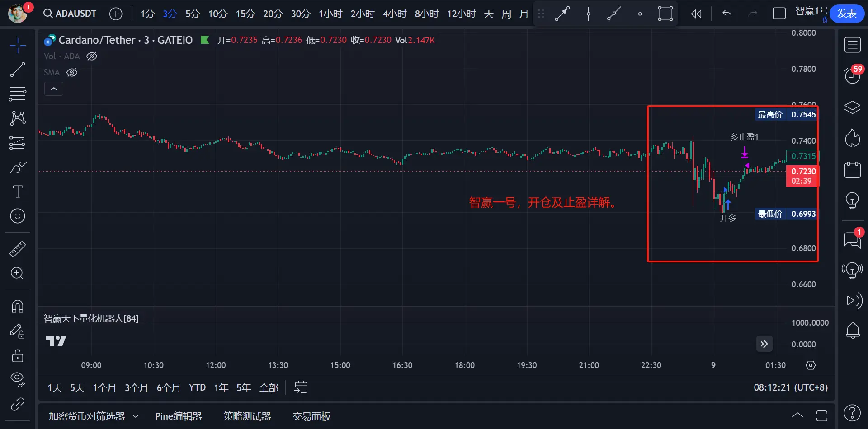Pick the rectangle shape tool in floating toolbar
The image size is (868, 429).
click(x=665, y=14)
